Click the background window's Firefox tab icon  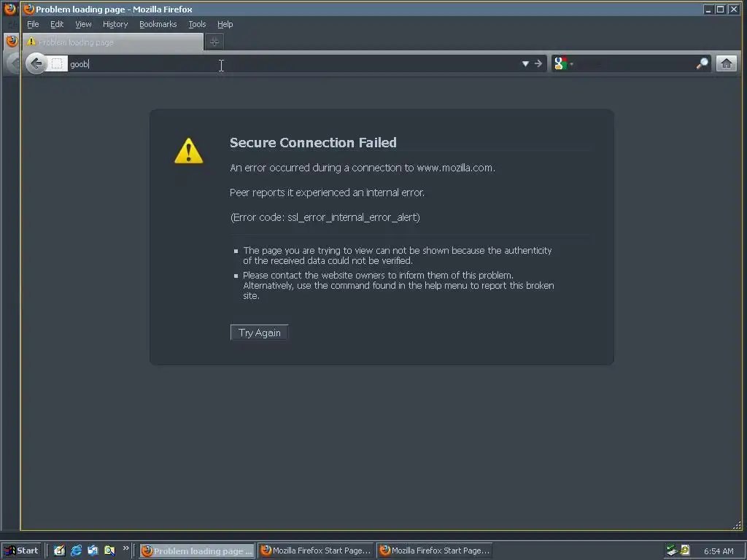pos(12,42)
